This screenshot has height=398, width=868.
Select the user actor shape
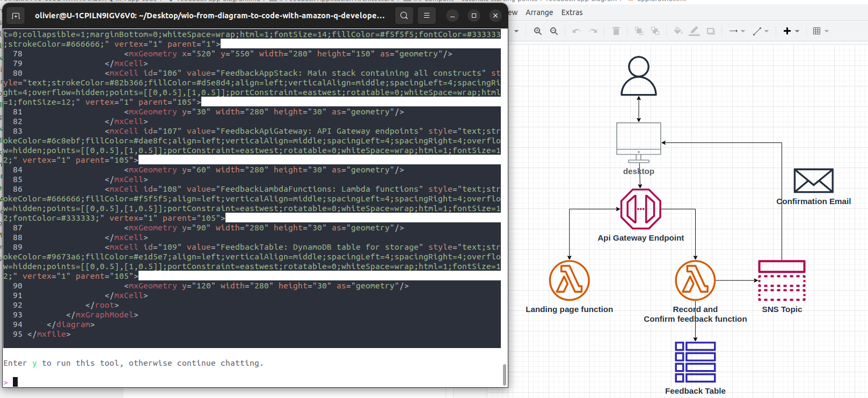(639, 76)
